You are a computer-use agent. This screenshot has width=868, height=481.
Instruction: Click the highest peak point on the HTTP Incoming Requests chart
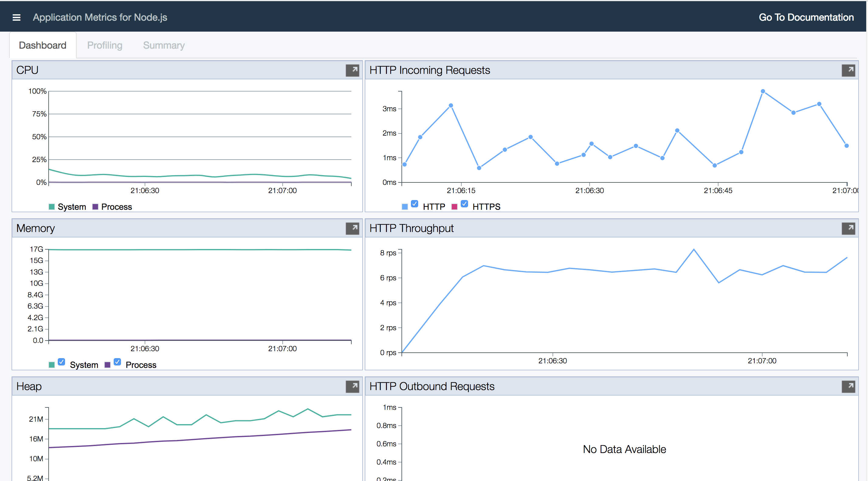(x=763, y=91)
